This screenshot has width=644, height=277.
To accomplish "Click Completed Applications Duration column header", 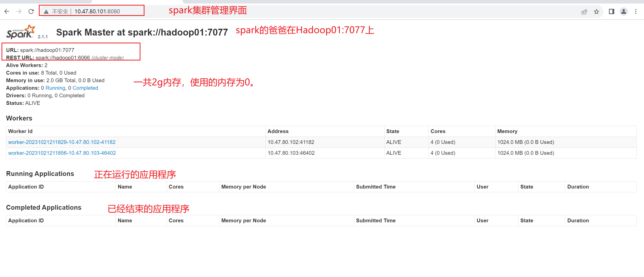I will (x=578, y=221).
